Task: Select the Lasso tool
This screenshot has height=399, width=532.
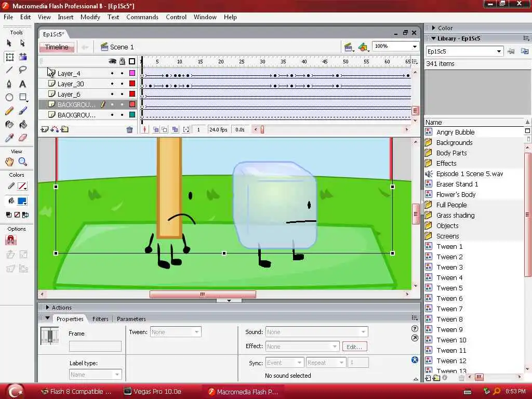Action: tap(23, 70)
